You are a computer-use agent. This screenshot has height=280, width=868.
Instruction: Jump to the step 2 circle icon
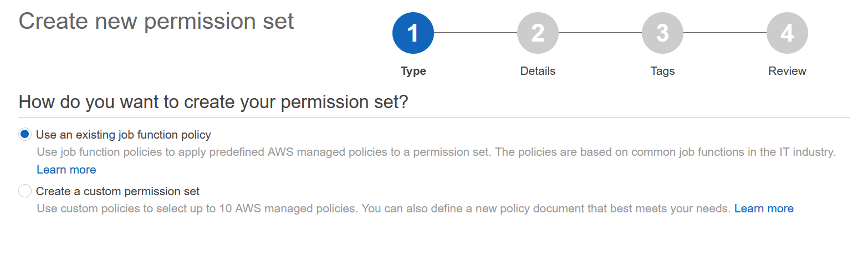538,33
